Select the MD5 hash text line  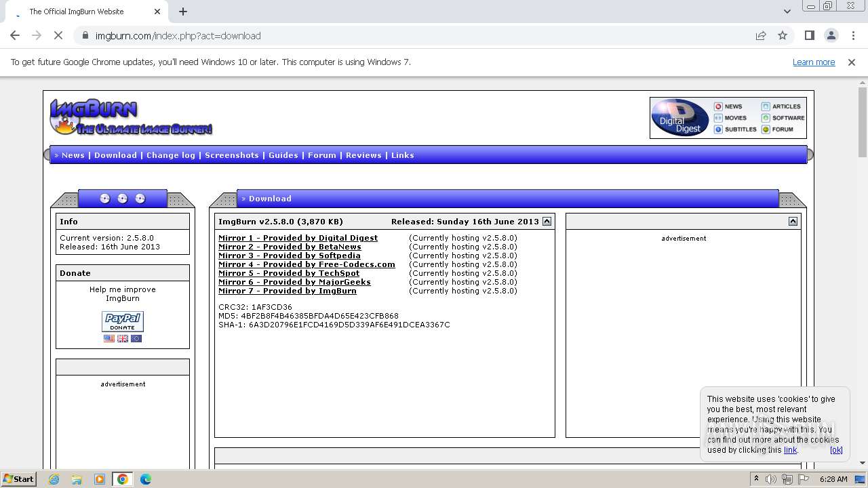coord(309,316)
